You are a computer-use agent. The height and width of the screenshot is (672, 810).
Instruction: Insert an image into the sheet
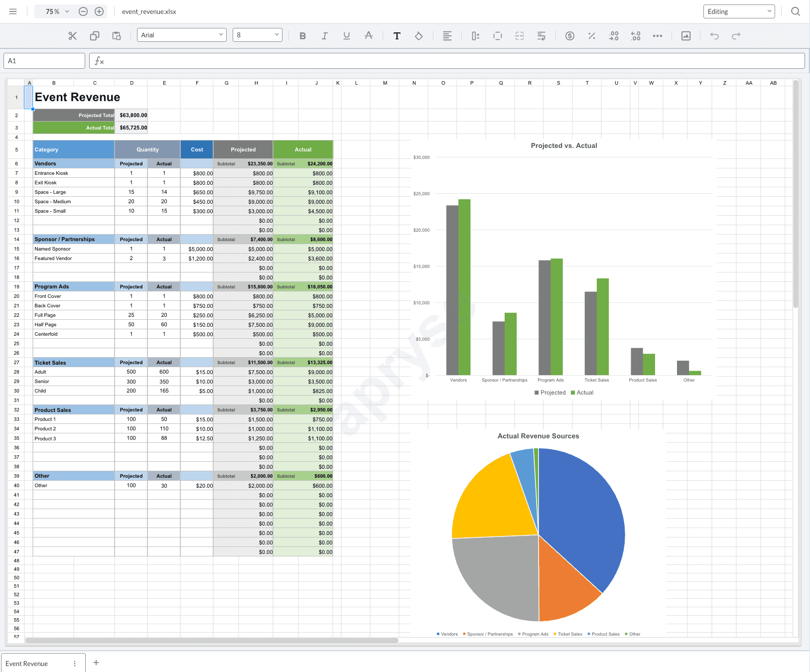click(x=686, y=35)
